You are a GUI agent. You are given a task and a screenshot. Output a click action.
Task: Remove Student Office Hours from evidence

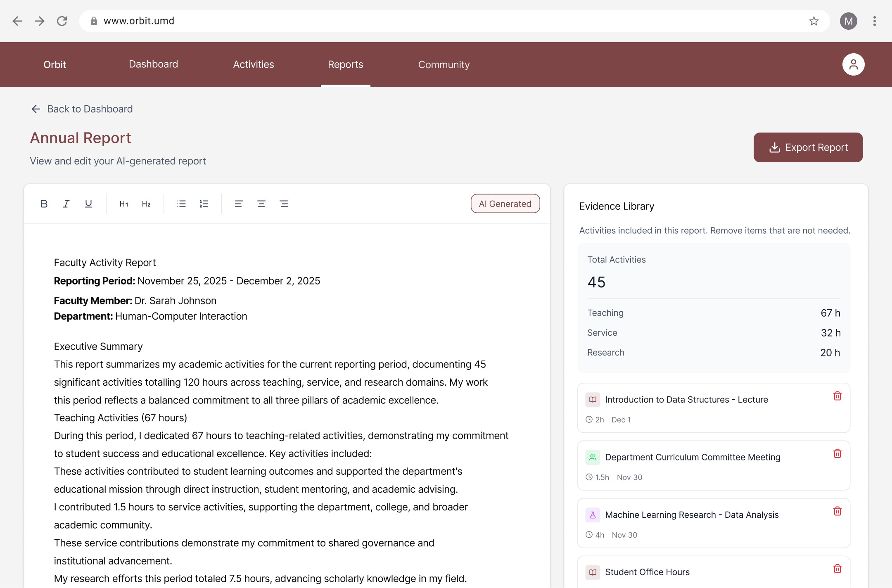click(837, 569)
